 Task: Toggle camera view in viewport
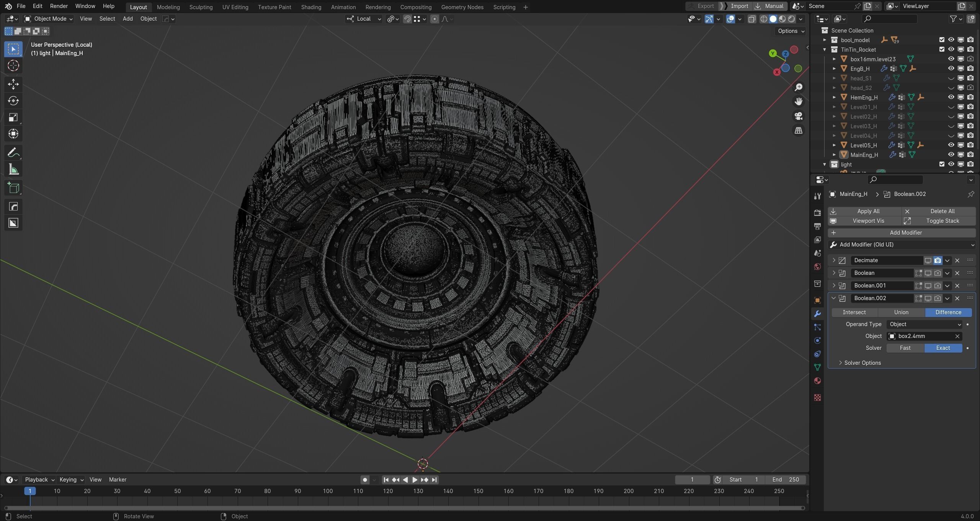tap(798, 116)
